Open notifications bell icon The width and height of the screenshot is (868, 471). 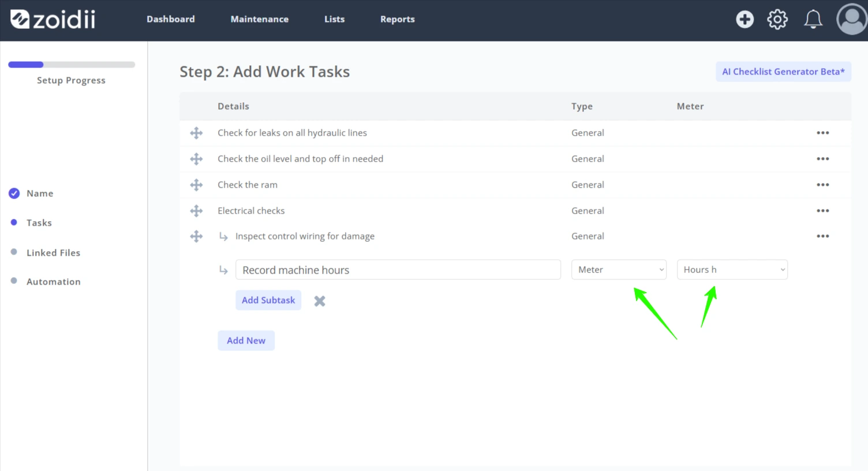coord(813,19)
